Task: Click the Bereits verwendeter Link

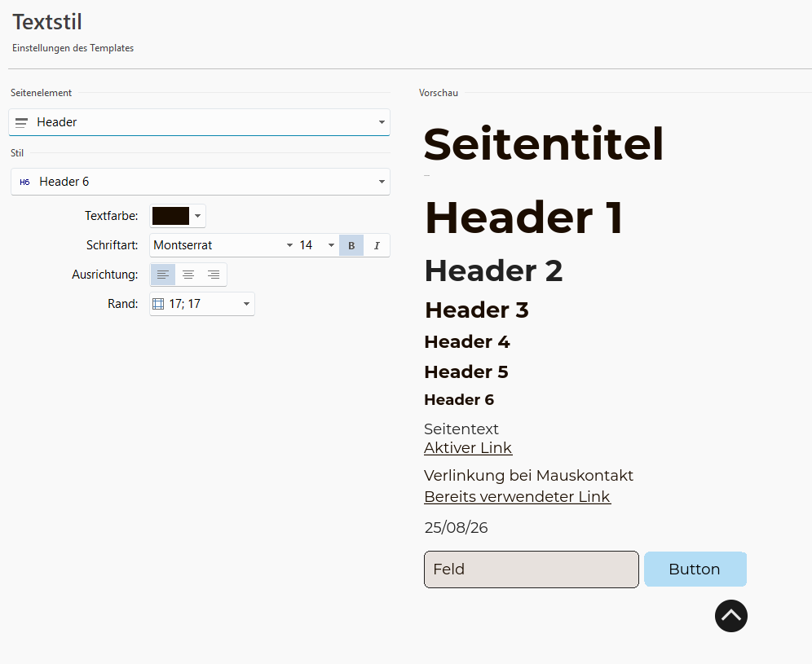Action: (x=518, y=497)
